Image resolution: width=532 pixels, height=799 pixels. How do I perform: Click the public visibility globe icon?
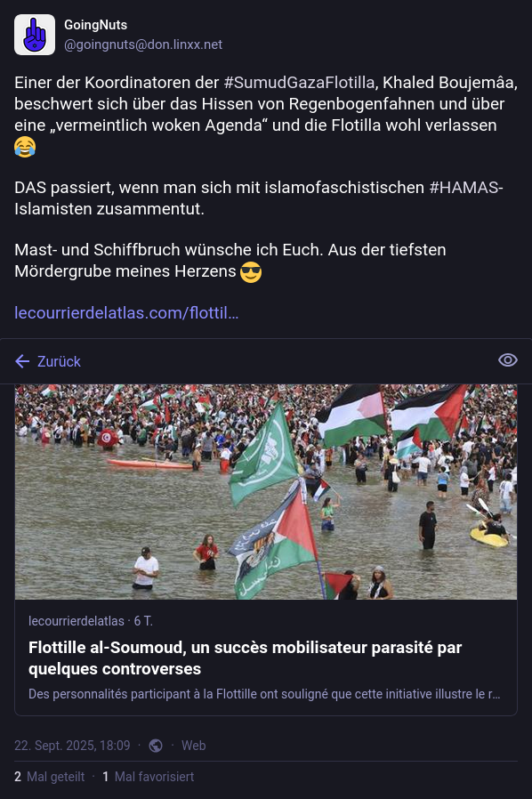(x=156, y=746)
